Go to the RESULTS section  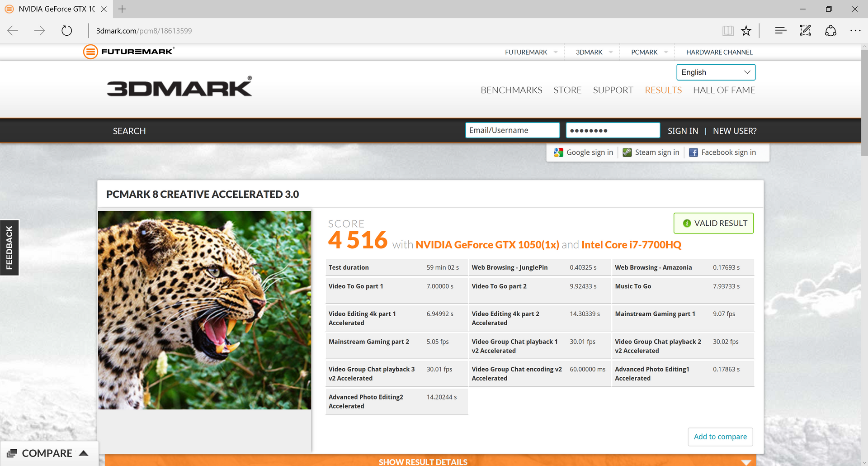point(663,90)
